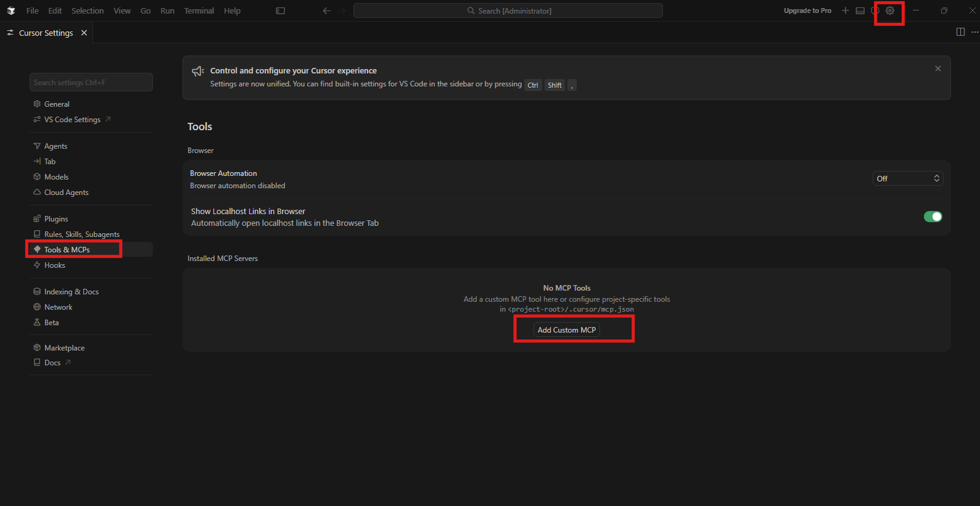This screenshot has height=506, width=980.
Task: Go forward with the right arrow
Action: (342, 10)
